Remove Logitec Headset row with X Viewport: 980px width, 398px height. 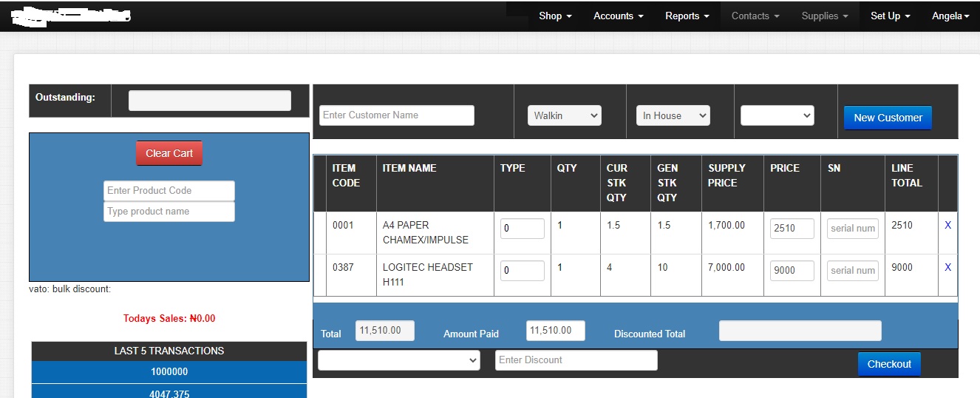(947, 268)
